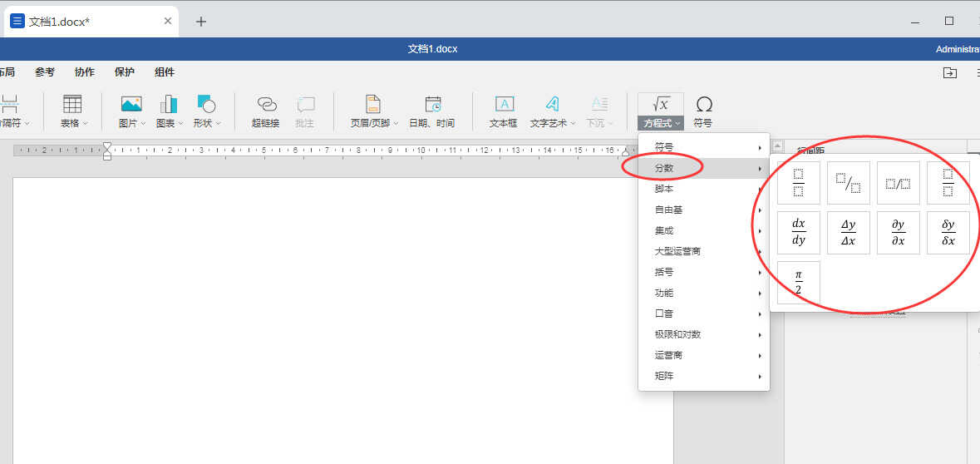Image resolution: width=980 pixels, height=464 pixels.
Task: Open the 矩阵 submenu
Action: tap(704, 376)
